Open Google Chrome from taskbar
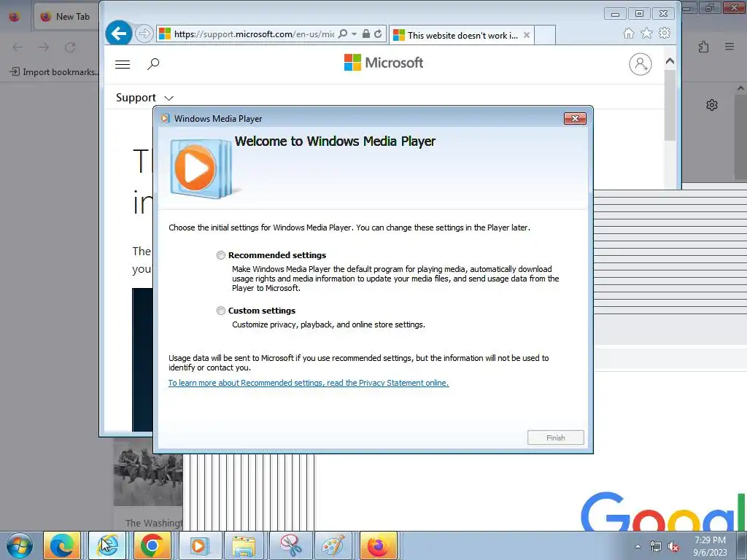This screenshot has width=747, height=560. click(152, 545)
